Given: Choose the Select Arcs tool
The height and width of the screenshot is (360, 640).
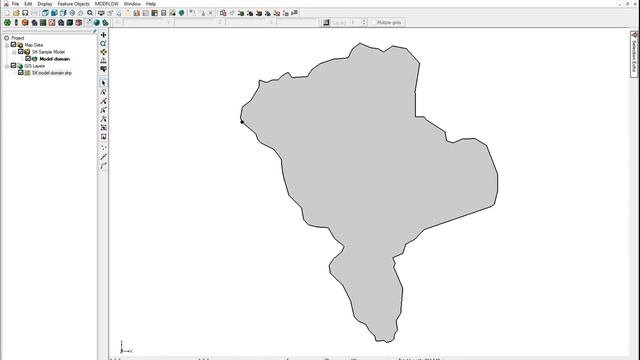Looking at the screenshot, I should (x=103, y=110).
